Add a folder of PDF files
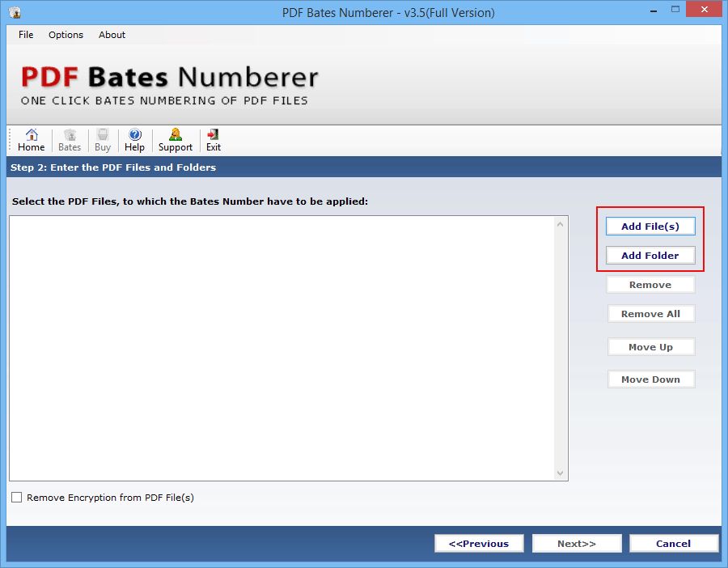The width and height of the screenshot is (728, 568). tap(650, 255)
